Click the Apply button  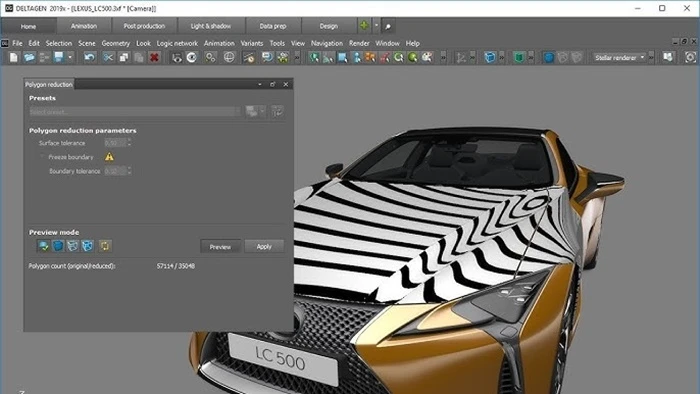click(x=264, y=246)
